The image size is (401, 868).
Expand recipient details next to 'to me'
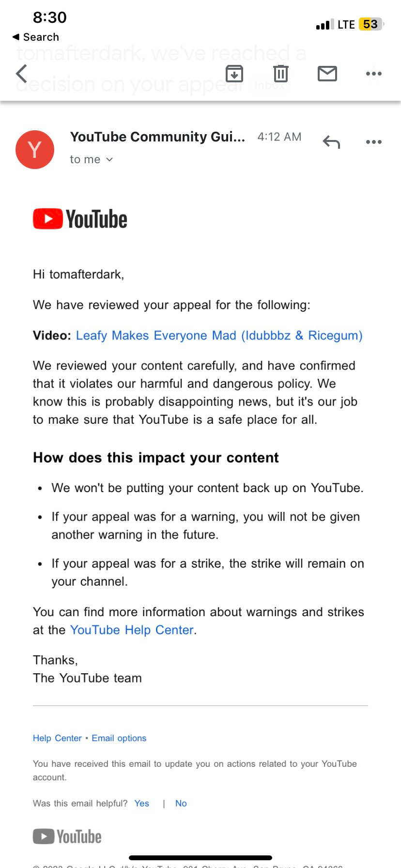109,159
